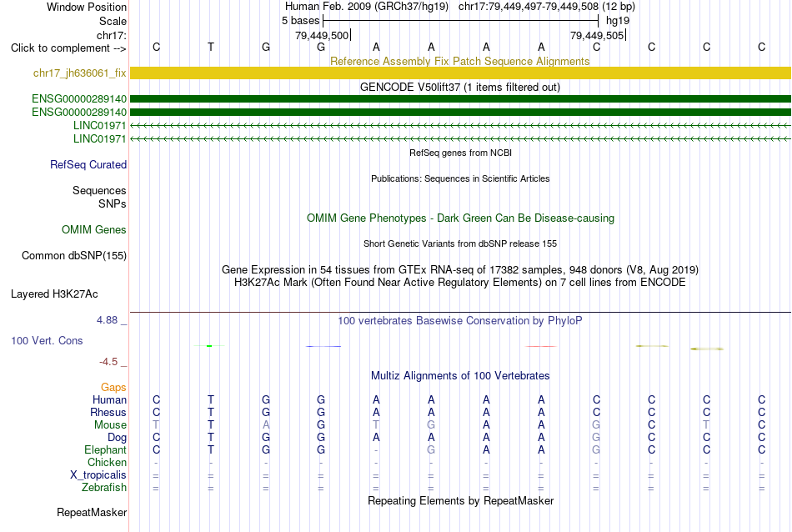
Task: Click the green PhyloP conservation mark
Action: point(209,345)
